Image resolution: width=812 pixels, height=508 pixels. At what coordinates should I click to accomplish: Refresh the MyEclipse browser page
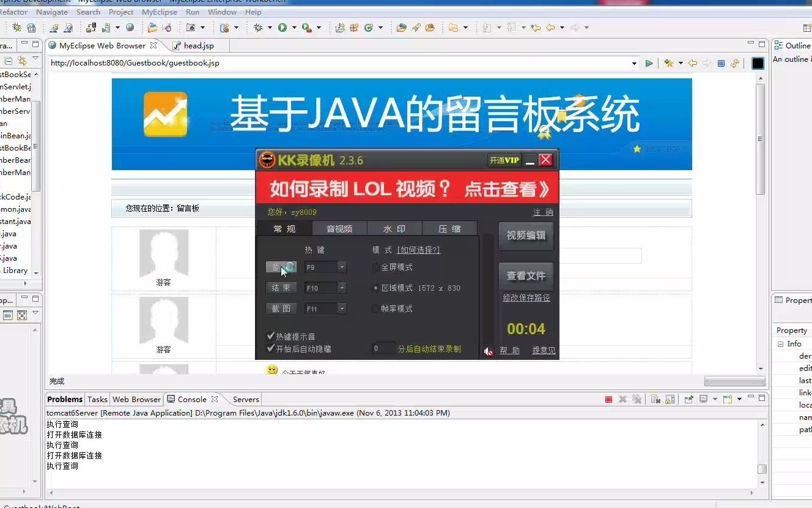pyautogui.click(x=735, y=63)
